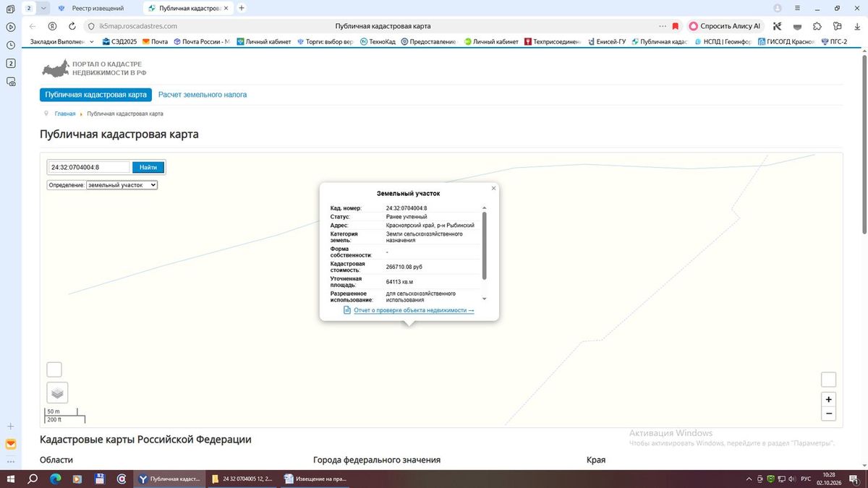Click the red bookmark icon in address bar

click(676, 26)
